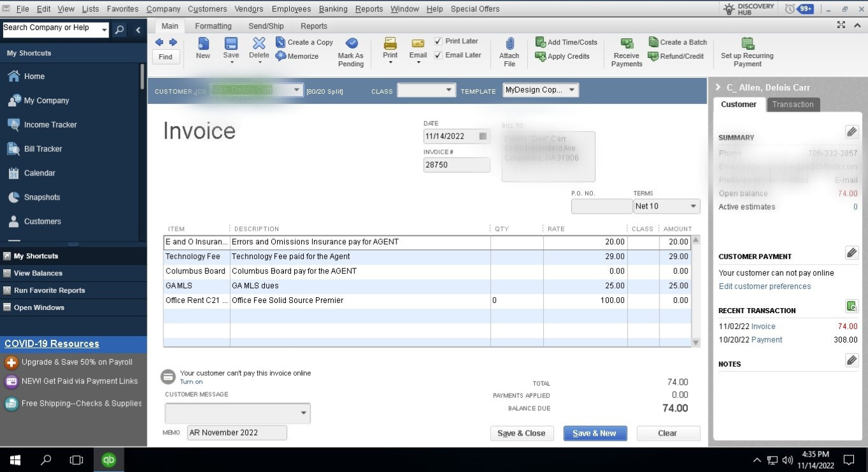Click Save & Close button

pyautogui.click(x=521, y=433)
